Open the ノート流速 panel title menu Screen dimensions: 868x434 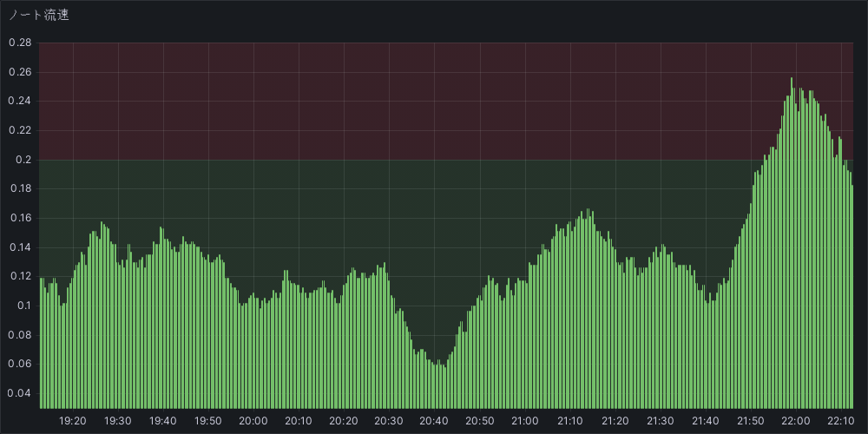pyautogui.click(x=39, y=15)
